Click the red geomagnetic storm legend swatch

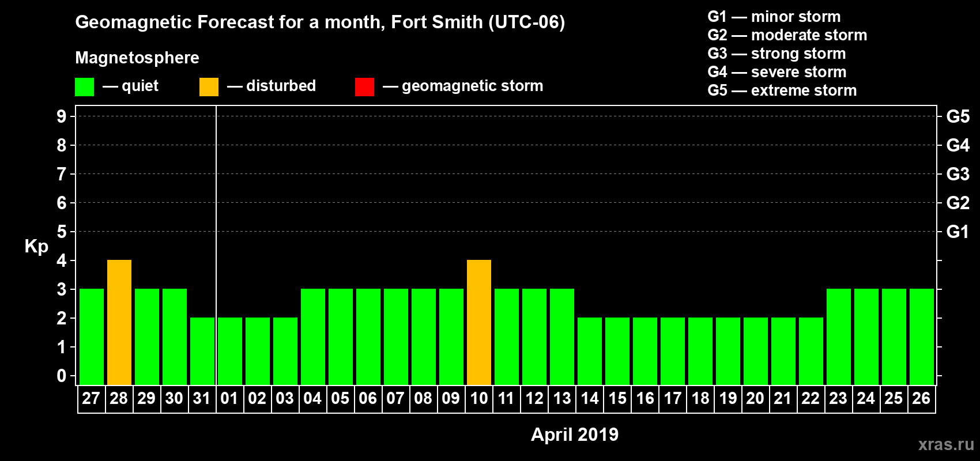pos(364,87)
